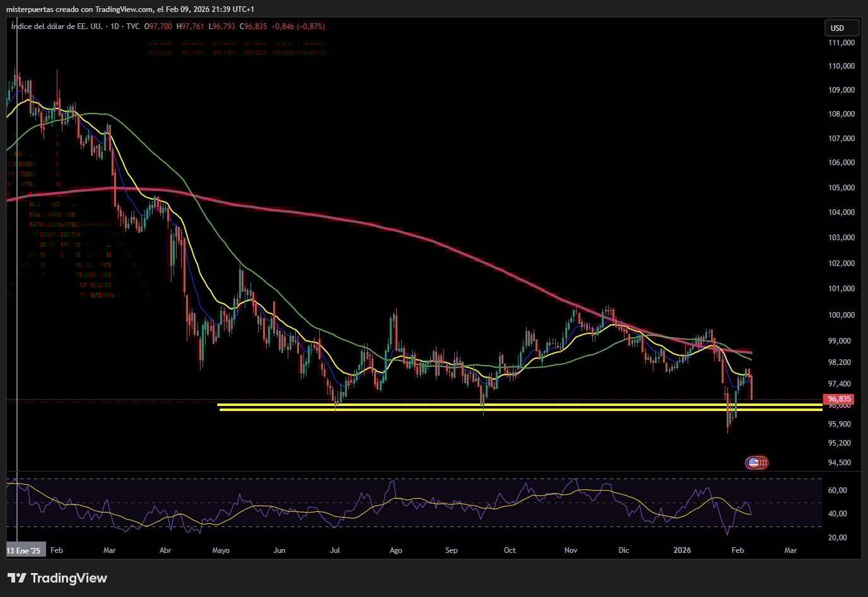Click the 105,000 price axis label
This screenshot has height=597, width=868.
point(842,188)
